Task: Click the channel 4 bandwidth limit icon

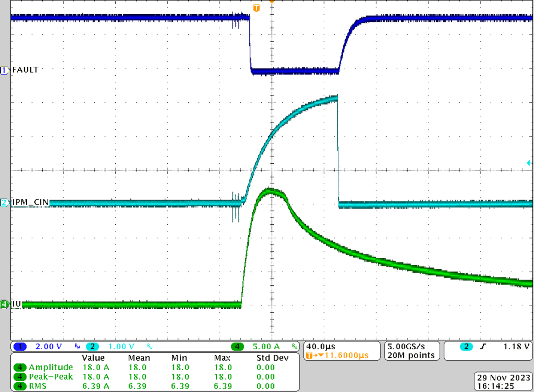Action: (x=294, y=346)
